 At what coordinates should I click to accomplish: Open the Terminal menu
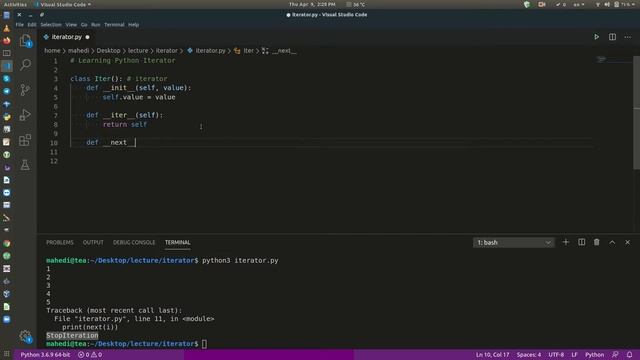point(114,24)
